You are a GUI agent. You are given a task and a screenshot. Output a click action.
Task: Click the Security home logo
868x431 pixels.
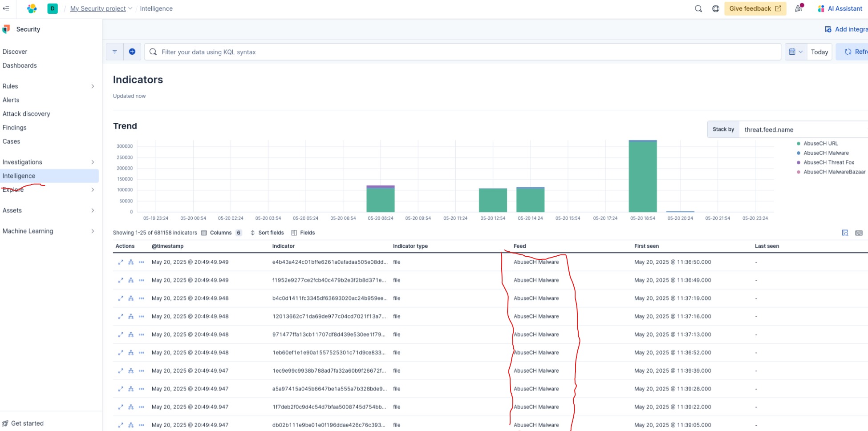6,29
